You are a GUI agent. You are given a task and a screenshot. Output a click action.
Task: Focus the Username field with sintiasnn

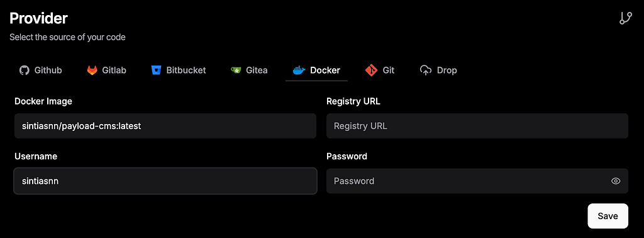tap(165, 181)
